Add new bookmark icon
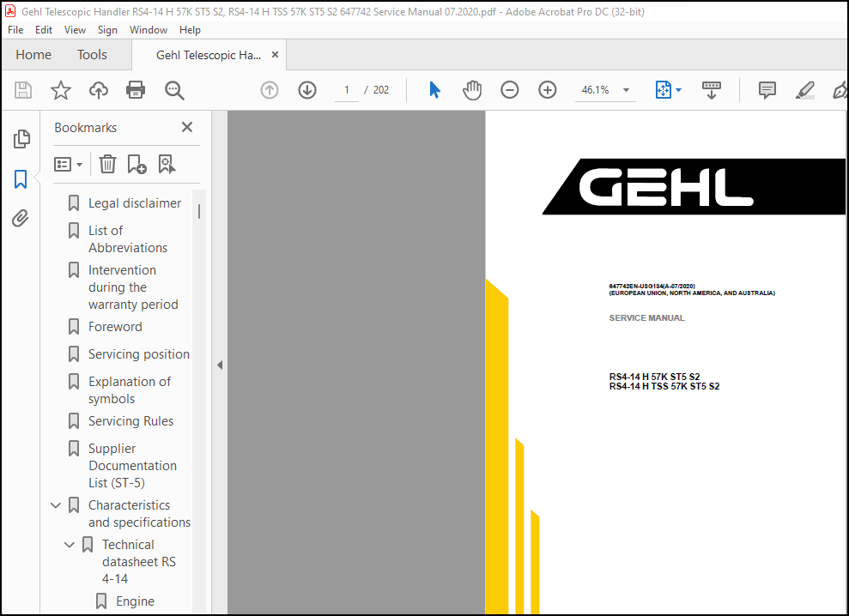This screenshot has height=616, width=849. (136, 164)
